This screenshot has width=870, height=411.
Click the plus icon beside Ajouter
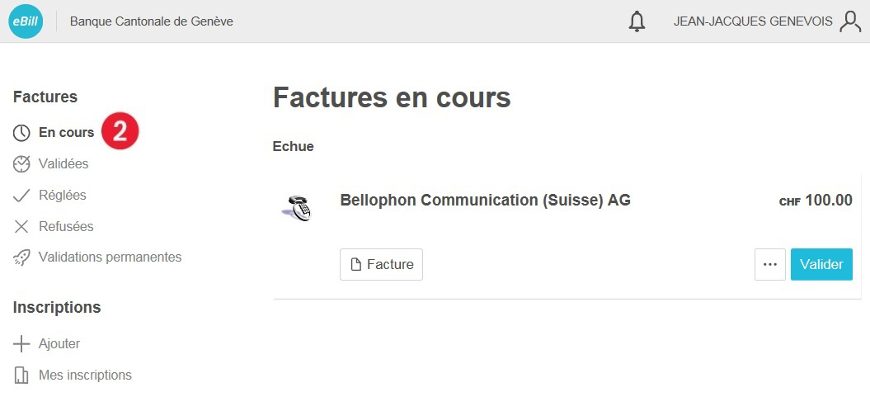click(21, 344)
